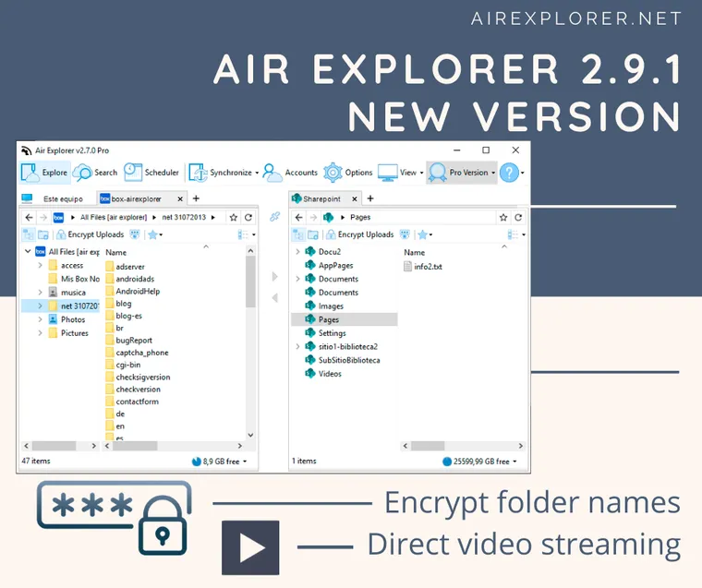Toggle folder tree view in left pane
702x588 pixels.
(29, 234)
